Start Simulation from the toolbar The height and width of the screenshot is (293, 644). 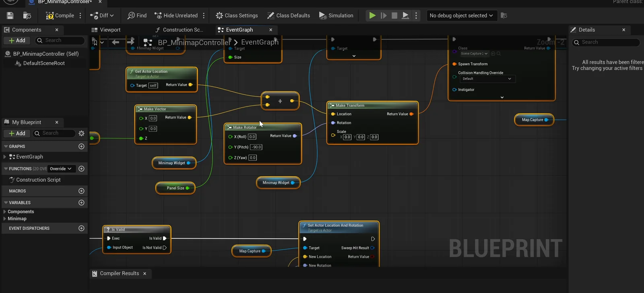point(336,16)
